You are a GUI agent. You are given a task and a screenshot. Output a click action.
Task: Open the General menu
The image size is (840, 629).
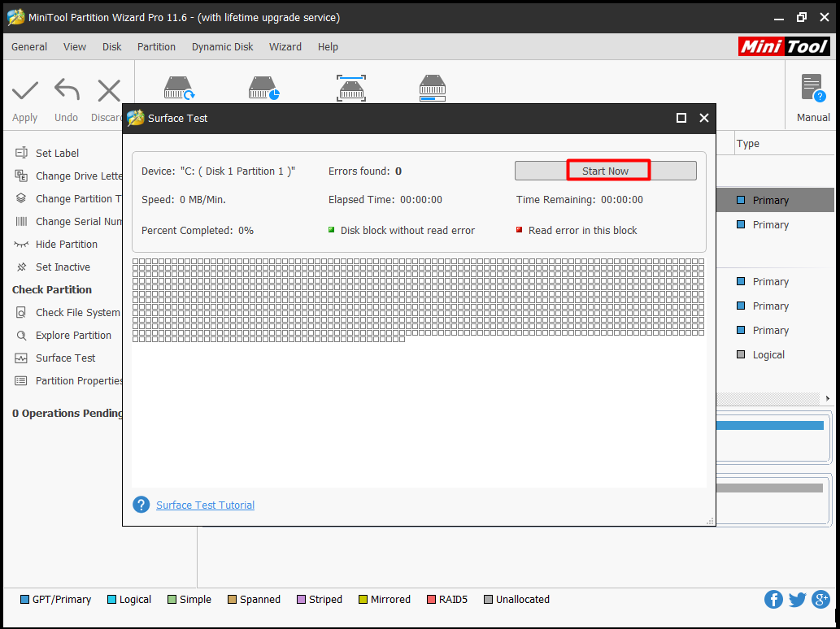pyautogui.click(x=29, y=46)
